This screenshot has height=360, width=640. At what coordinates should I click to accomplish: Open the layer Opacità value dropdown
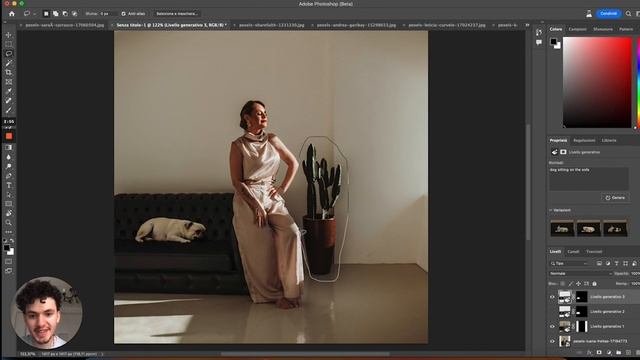pos(636,273)
